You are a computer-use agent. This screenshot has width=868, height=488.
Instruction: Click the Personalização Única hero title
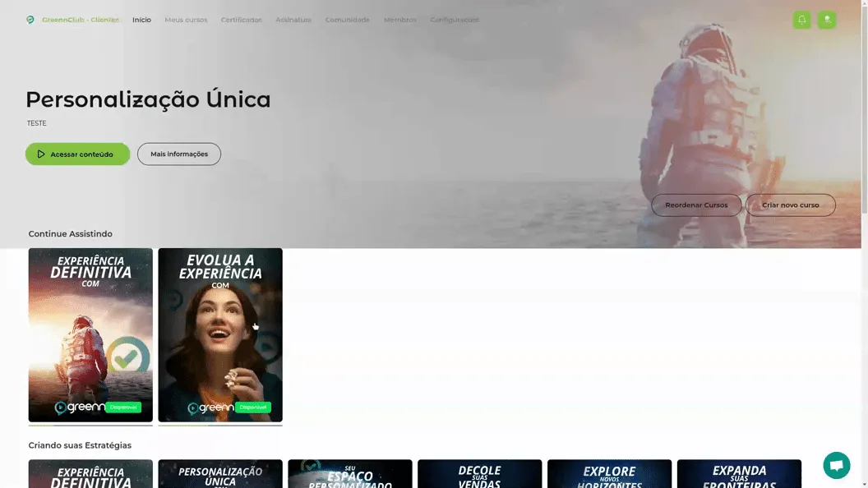[x=148, y=100]
